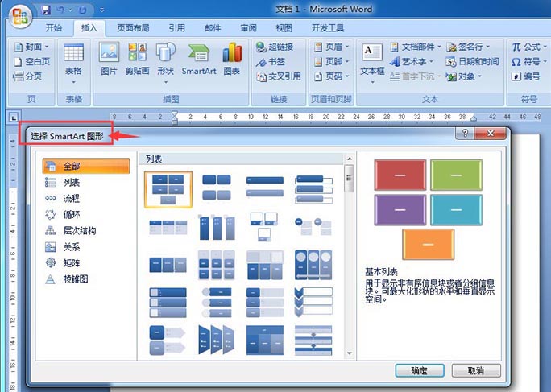This screenshot has width=551, height=392.
Task: Choose the trapezoid list layout thumbnail
Action: pyautogui.click(x=217, y=340)
